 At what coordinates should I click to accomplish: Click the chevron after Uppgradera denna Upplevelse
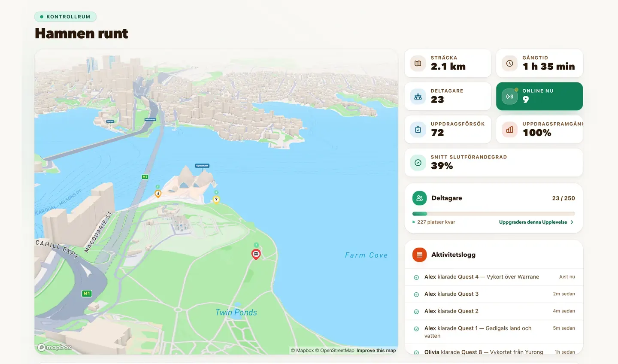point(572,222)
